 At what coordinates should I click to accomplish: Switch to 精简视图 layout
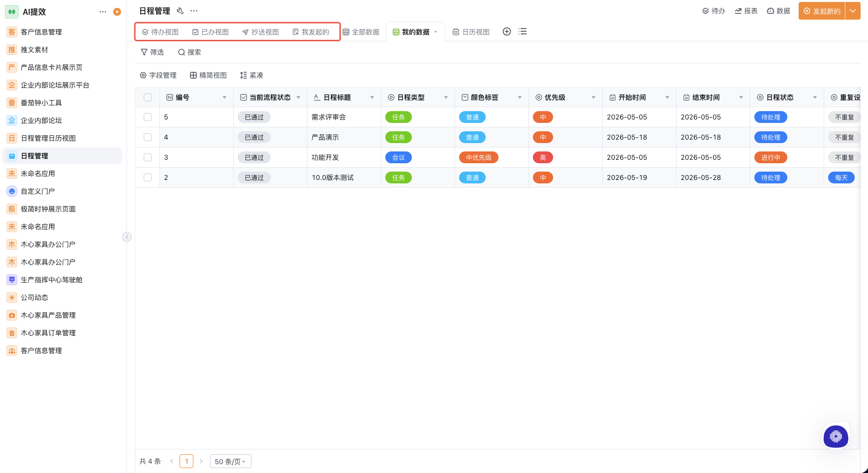(x=208, y=75)
